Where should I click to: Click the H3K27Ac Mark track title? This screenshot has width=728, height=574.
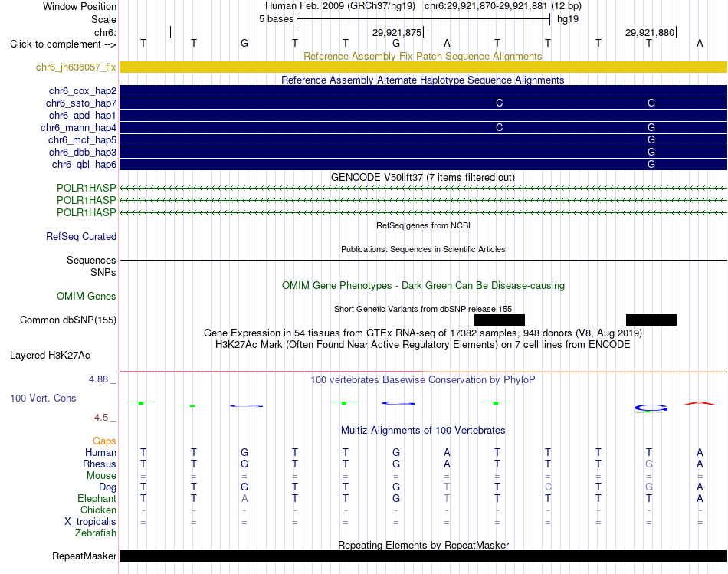coord(422,345)
